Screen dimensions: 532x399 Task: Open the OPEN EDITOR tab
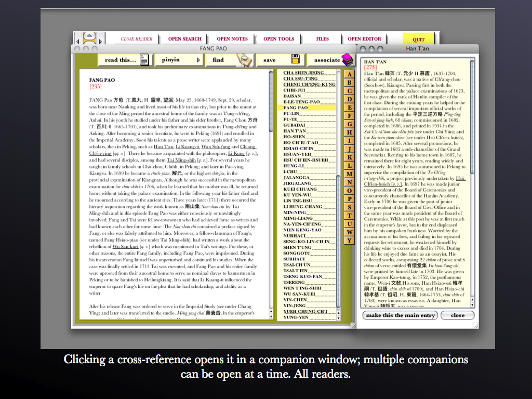tap(364, 39)
